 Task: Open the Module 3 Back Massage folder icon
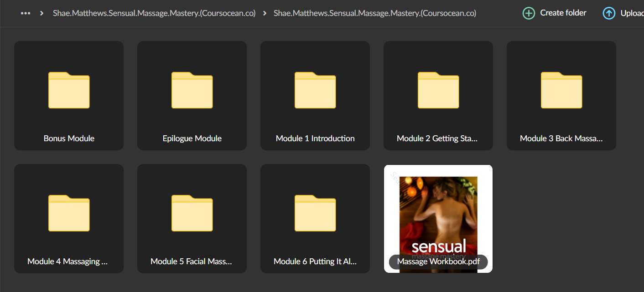coord(561,90)
